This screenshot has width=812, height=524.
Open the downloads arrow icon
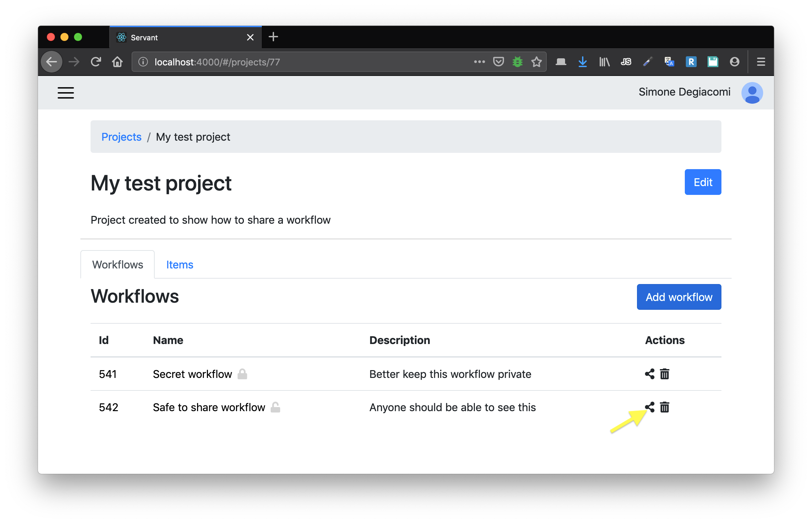tap(582, 62)
